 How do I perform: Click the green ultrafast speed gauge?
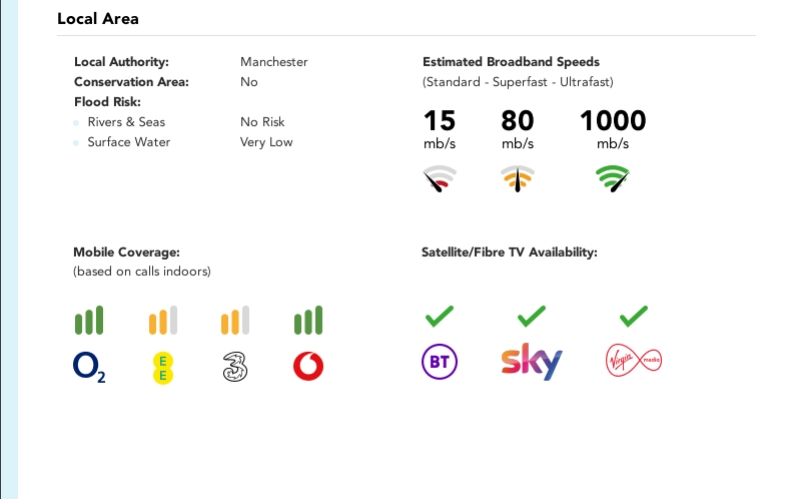(612, 180)
